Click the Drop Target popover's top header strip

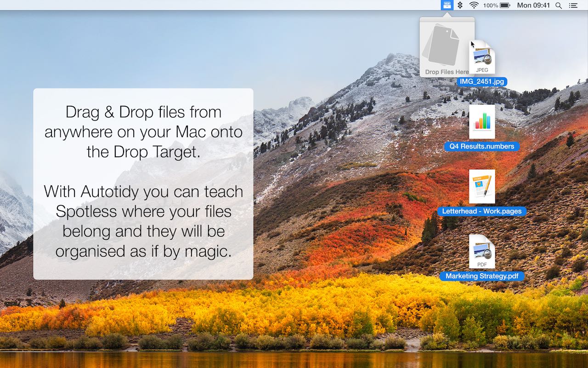click(447, 19)
